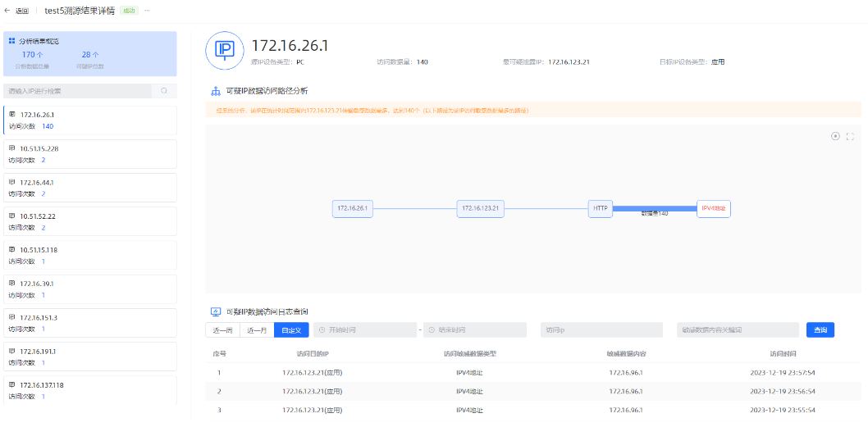Expand the path graph to fullscreen
The height and width of the screenshot is (427, 868).
[850, 136]
